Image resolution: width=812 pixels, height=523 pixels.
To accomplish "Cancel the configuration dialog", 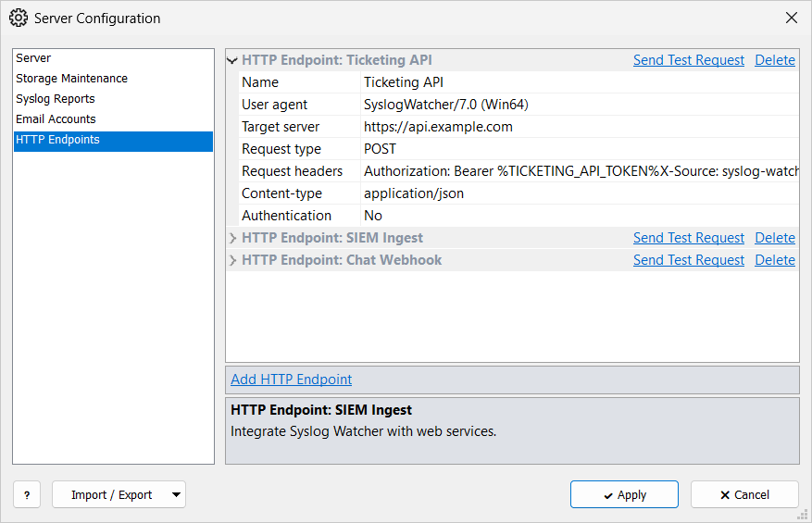I will [x=744, y=494].
